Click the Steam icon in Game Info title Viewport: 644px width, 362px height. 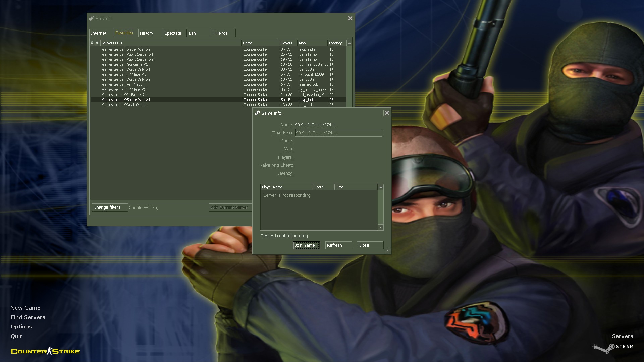(x=257, y=113)
